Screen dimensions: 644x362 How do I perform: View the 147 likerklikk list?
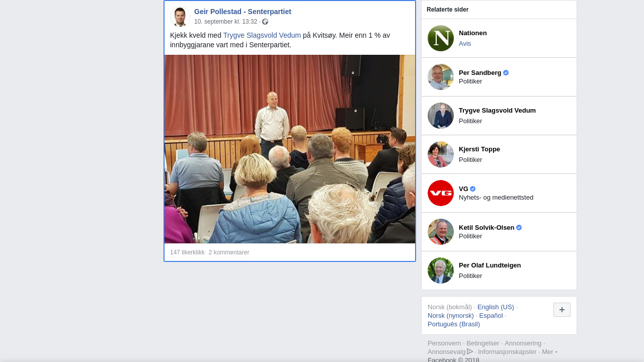pyautogui.click(x=187, y=252)
